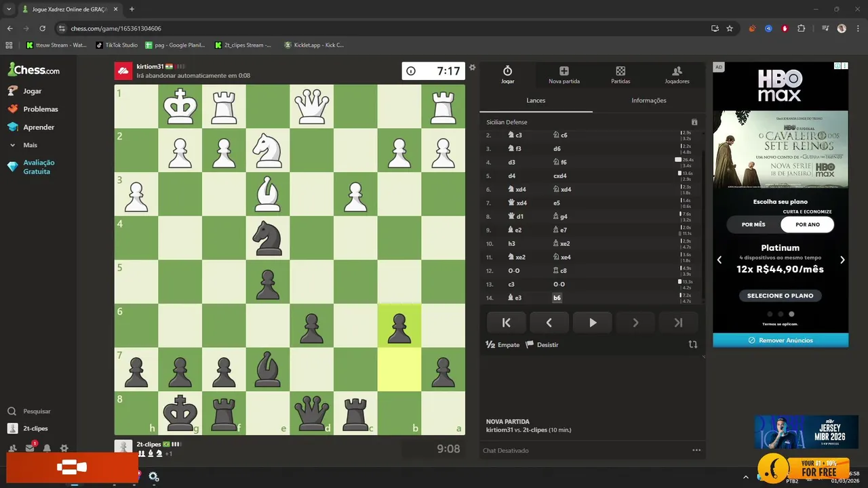Open the Aprender sidebar menu
The image size is (868, 488).
click(31, 127)
